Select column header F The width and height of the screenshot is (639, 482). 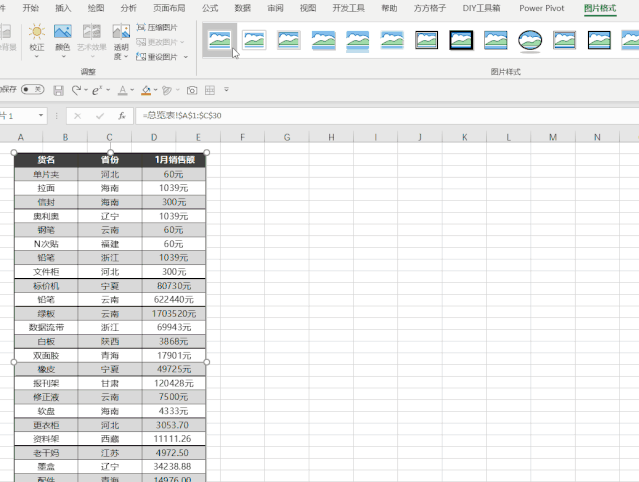pos(242,137)
